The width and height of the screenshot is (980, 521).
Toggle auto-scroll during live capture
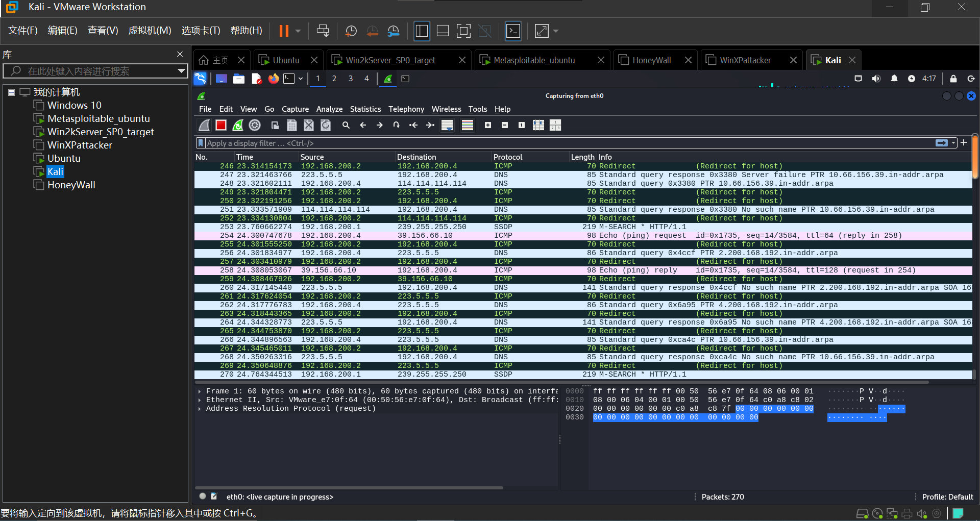447,125
